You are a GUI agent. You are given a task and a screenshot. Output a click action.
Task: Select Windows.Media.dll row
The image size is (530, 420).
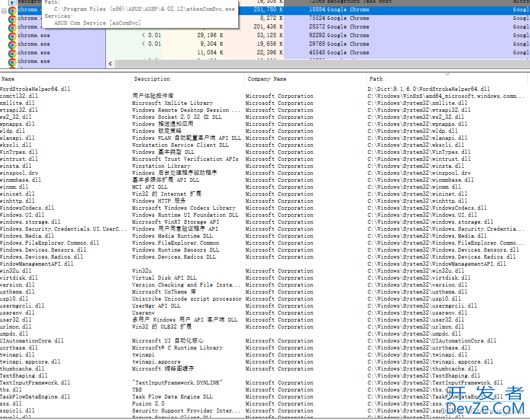click(265, 236)
